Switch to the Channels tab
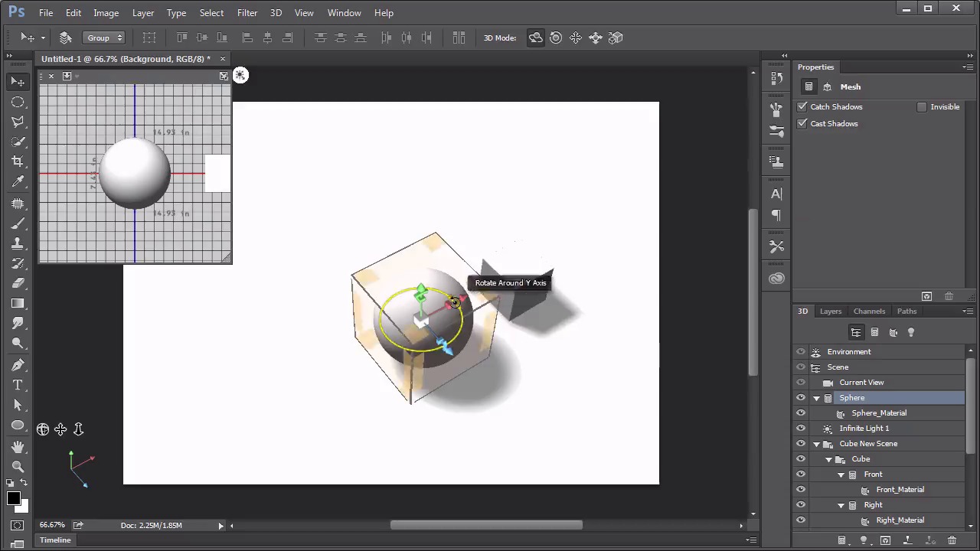The image size is (980, 551). pos(869,311)
